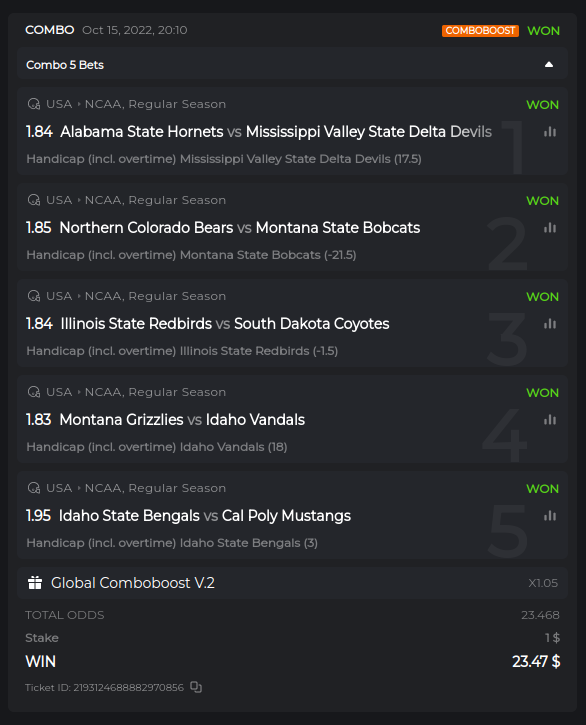This screenshot has width=586, height=725.
Task: Collapse the Combo 5 Bets section
Action: (x=549, y=65)
